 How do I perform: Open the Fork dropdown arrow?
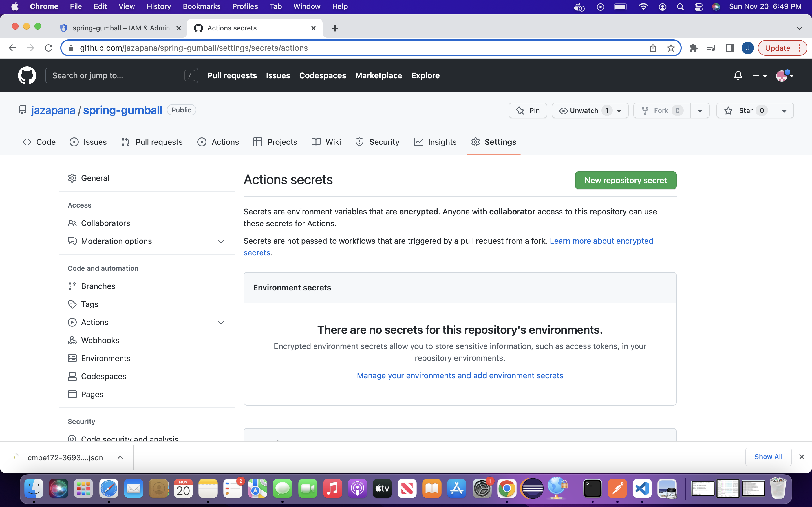tap(700, 111)
